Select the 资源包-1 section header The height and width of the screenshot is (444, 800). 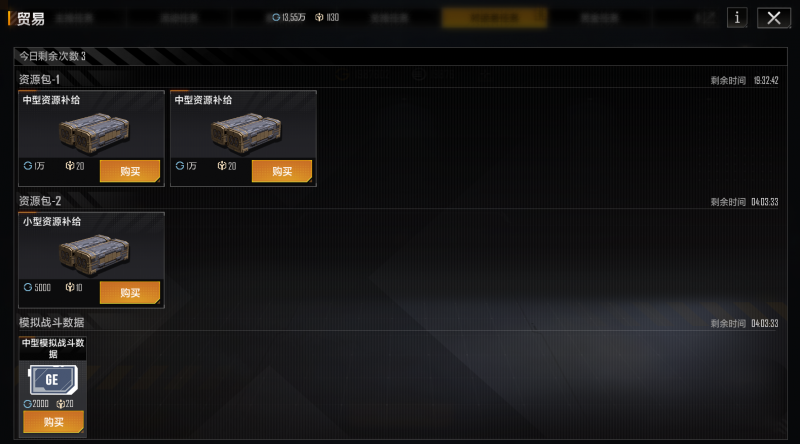point(39,80)
